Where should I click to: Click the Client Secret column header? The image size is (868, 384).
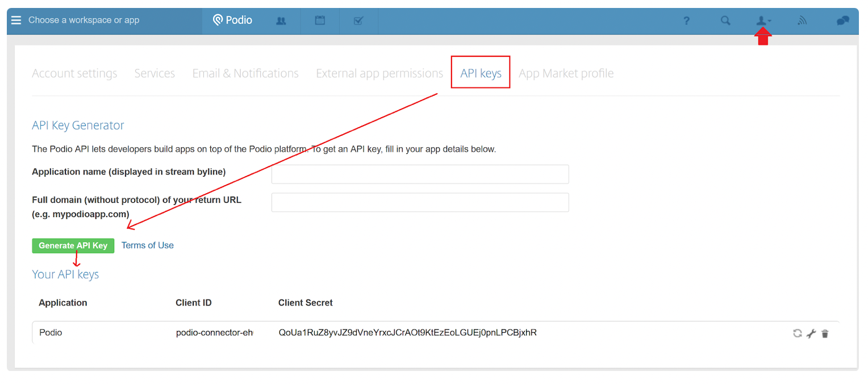click(306, 303)
